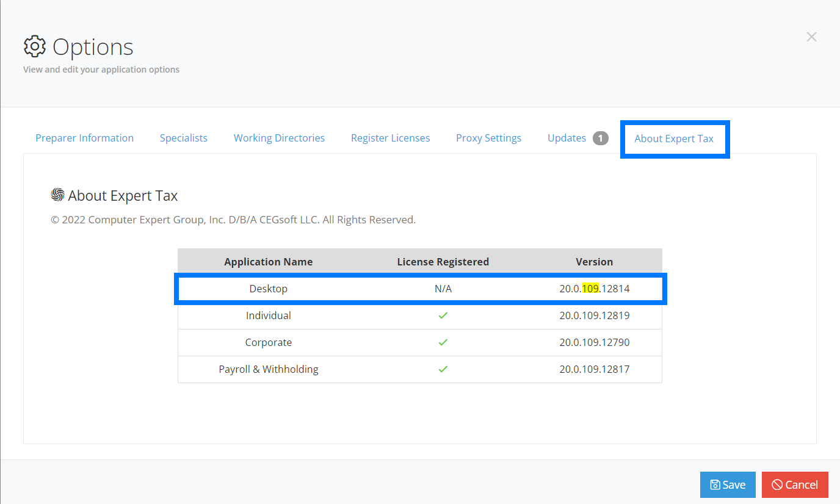Image resolution: width=840 pixels, height=504 pixels.
Task: Click the Expert Tax swirl logo icon
Action: click(57, 195)
